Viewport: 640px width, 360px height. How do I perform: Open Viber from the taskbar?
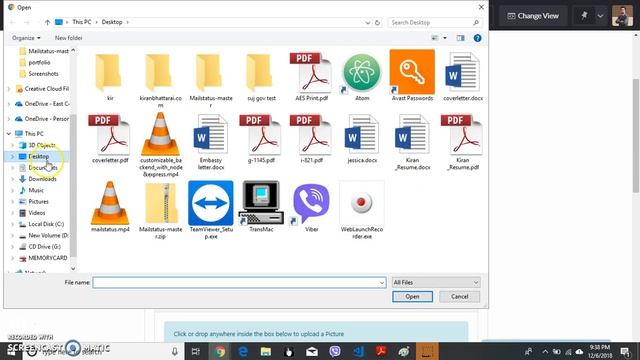tap(335, 351)
